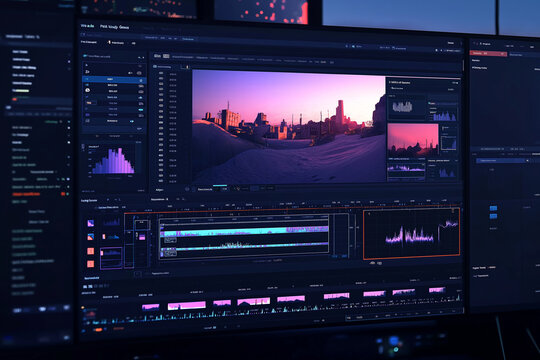Click the lower cyan track in timeline
The image size is (540, 360).
pos(245,247)
